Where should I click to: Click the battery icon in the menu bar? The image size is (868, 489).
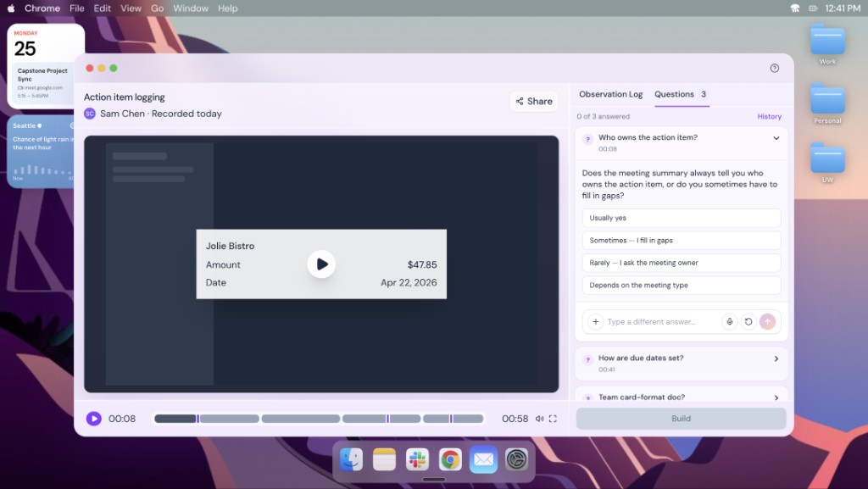point(813,8)
